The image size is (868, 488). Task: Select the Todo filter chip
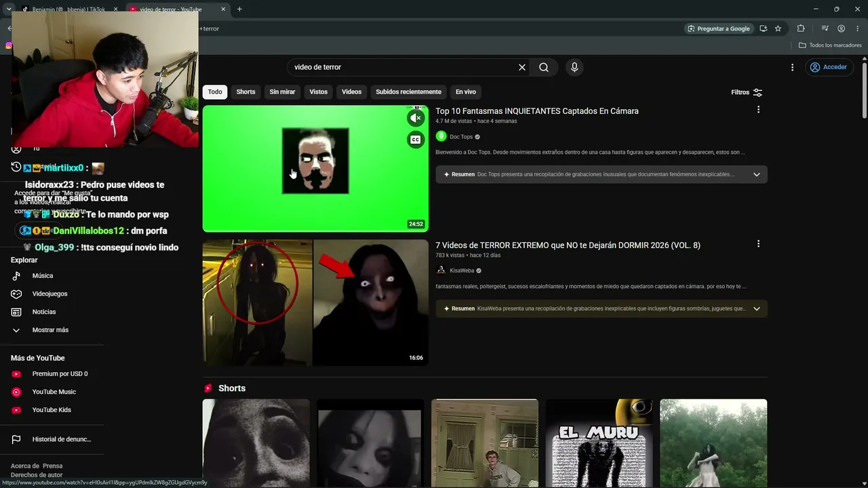pos(215,91)
